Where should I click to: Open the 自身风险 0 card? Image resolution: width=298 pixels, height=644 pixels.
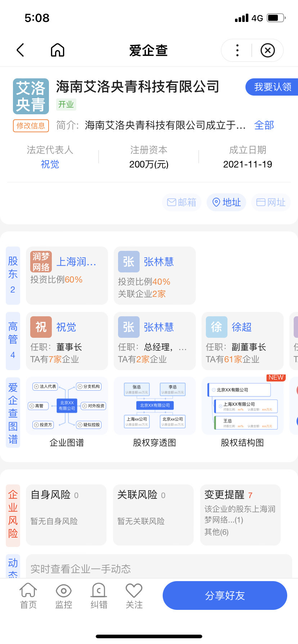(x=66, y=515)
